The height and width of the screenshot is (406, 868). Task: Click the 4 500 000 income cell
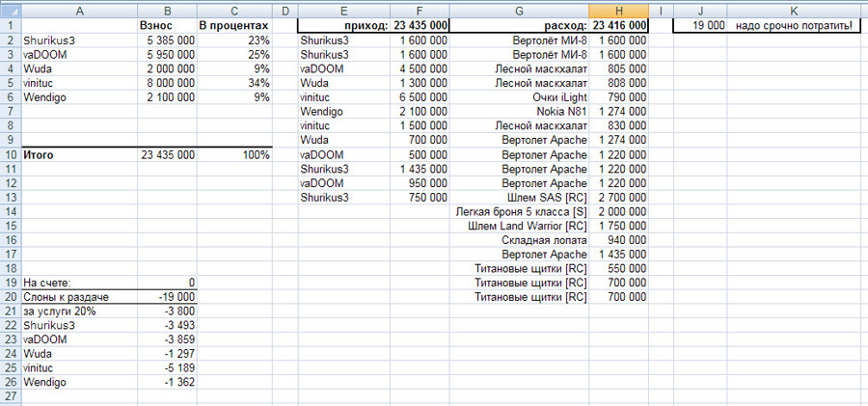pos(420,68)
